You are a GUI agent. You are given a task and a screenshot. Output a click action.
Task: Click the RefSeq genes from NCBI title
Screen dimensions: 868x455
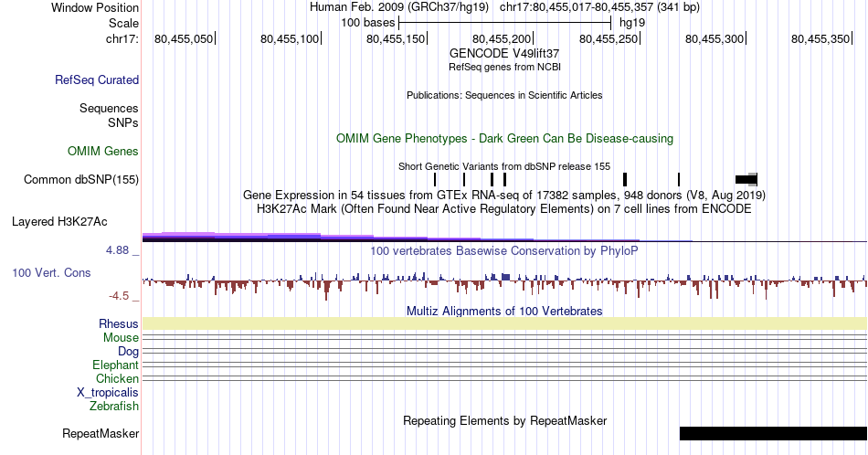(x=504, y=67)
